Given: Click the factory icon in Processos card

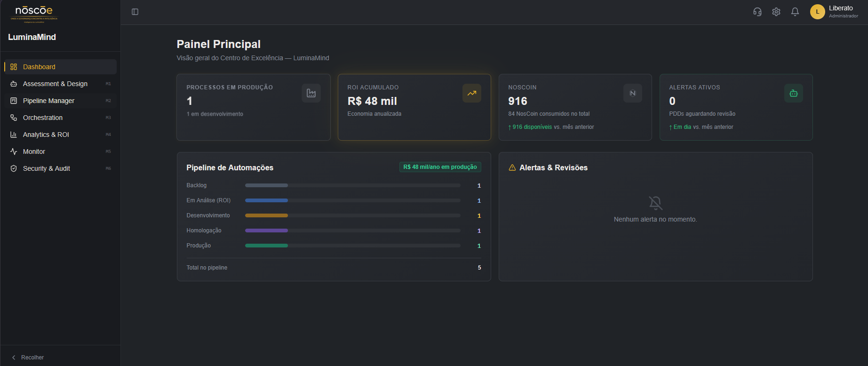Looking at the screenshot, I should coord(311,93).
